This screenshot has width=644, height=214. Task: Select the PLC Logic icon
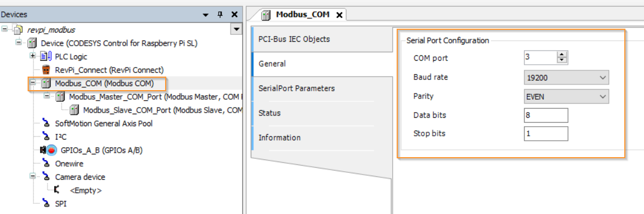tap(46, 57)
